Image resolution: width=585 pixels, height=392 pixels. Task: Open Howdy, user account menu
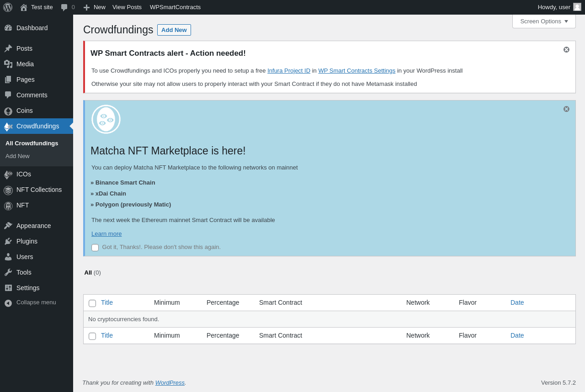point(559,7)
